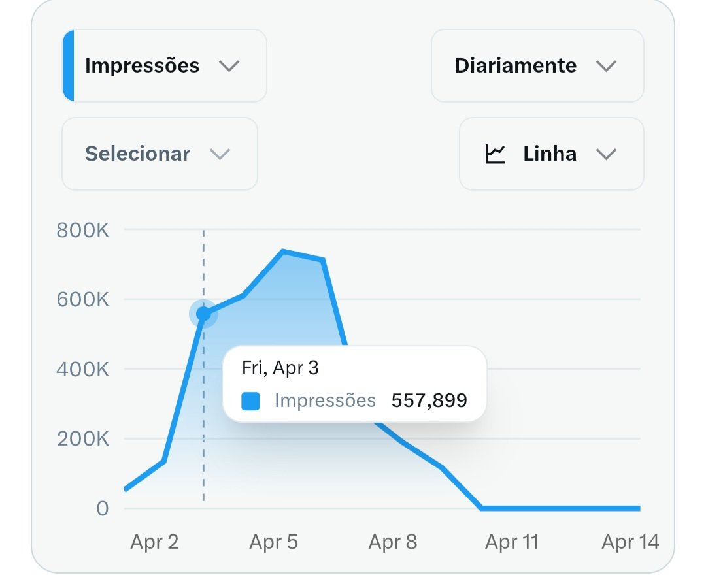Click the chevron next to Impressões
Viewport: 706px width, 588px height.
(229, 66)
